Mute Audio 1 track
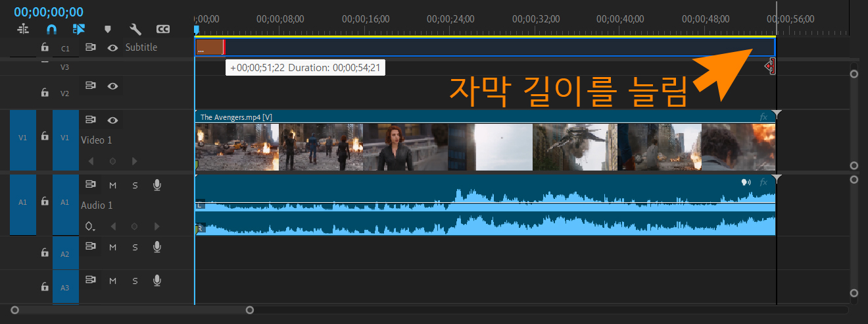Image resolution: width=868 pixels, height=324 pixels. [x=112, y=185]
